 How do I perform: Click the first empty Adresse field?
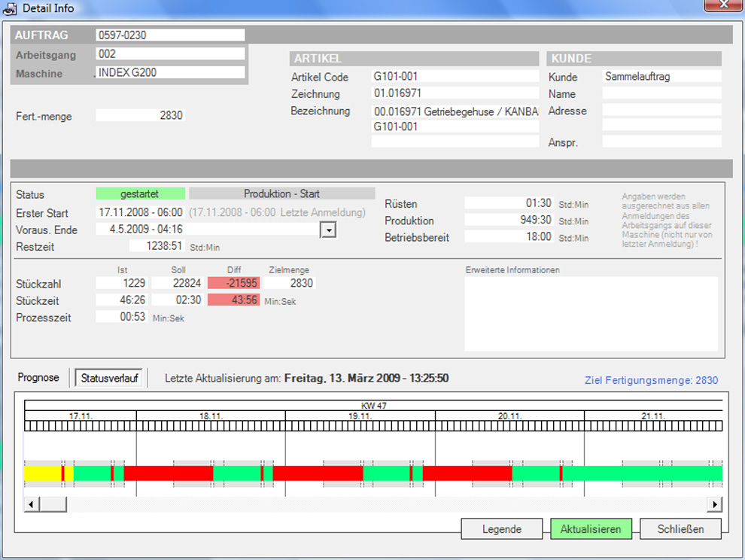662,110
